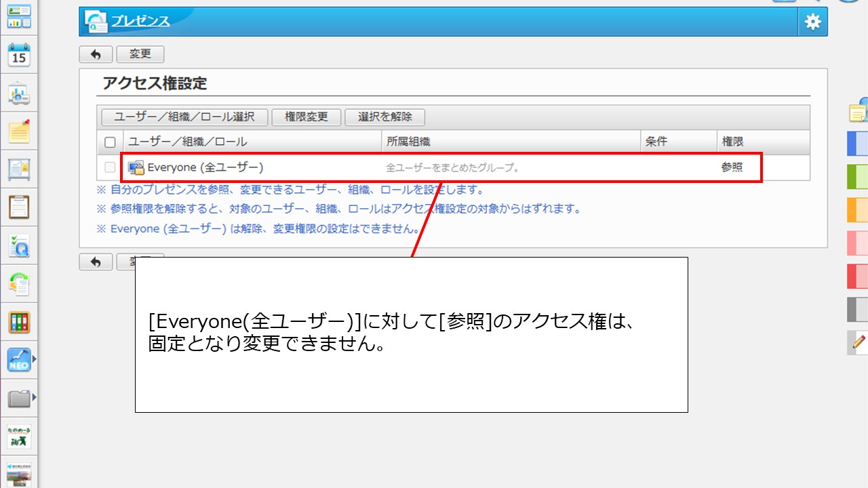Click the note starting ※ 参照権限を解除すると
The width and height of the screenshot is (868, 488).
[339, 209]
